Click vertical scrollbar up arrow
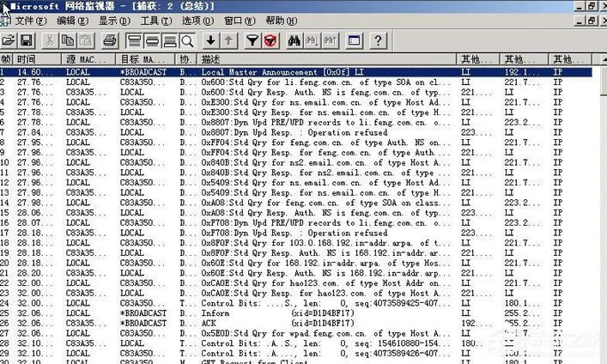 (604, 59)
